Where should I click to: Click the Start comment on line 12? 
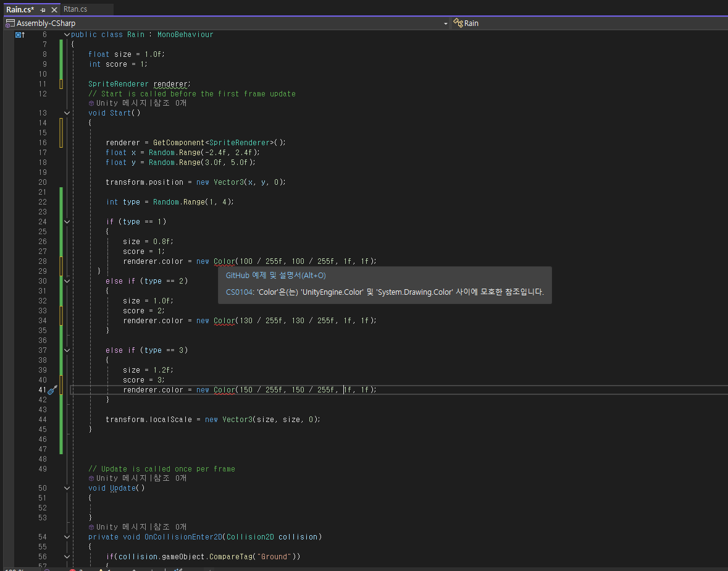tap(192, 94)
